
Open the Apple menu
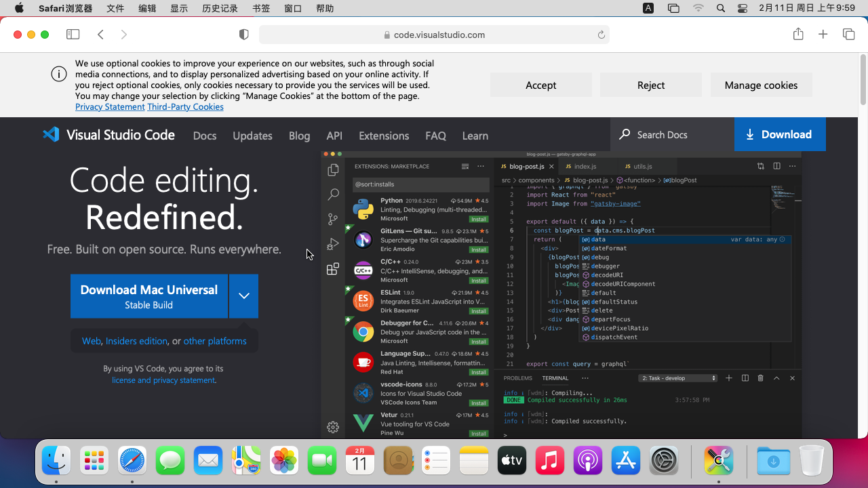[18, 8]
